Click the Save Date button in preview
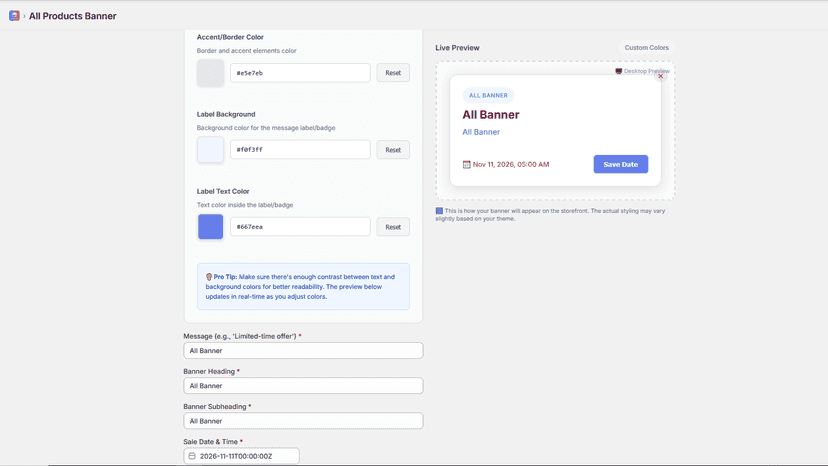Screen dimensions: 828x466 point(620,164)
